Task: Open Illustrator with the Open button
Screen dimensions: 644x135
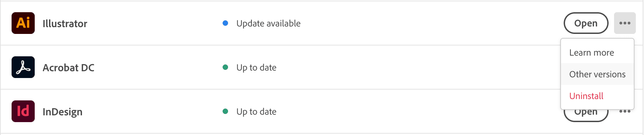Action: (586, 23)
